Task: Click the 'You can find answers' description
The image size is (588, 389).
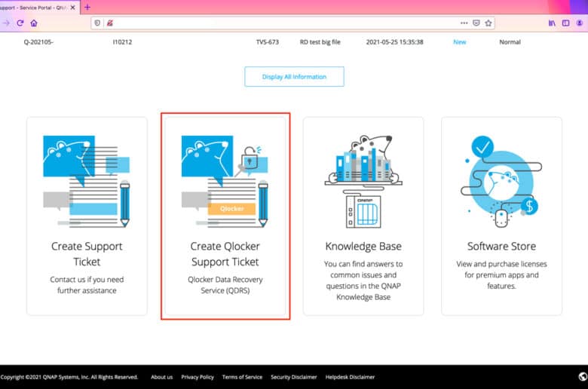Action: (x=363, y=280)
